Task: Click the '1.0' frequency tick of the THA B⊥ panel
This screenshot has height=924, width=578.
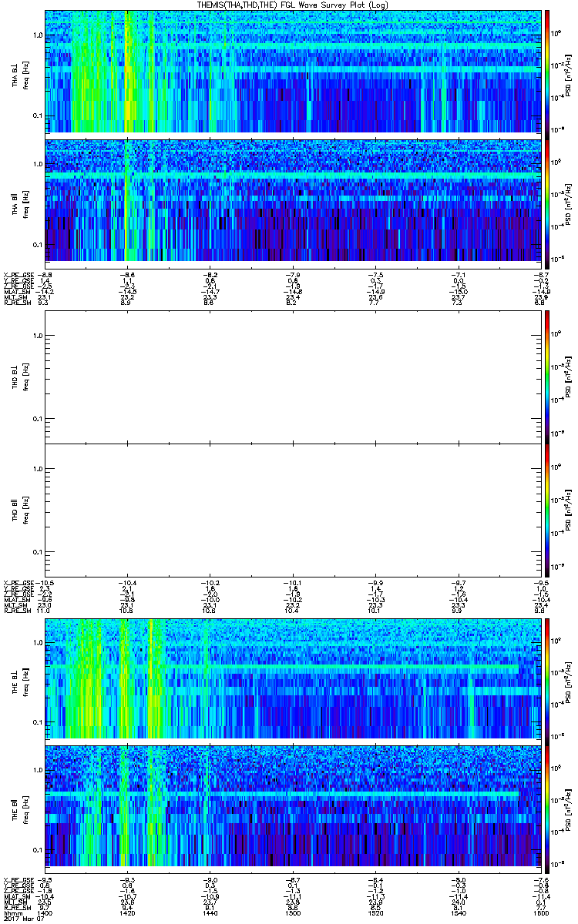Action: (37, 35)
